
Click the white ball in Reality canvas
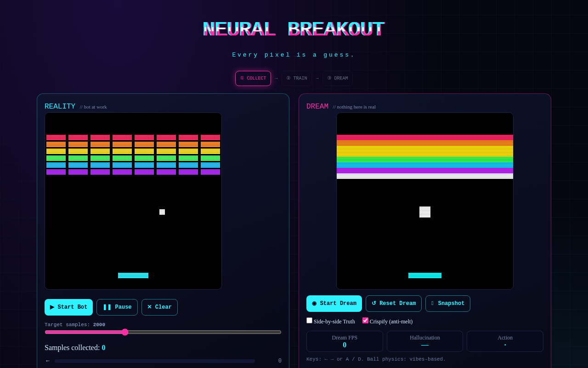click(x=162, y=212)
